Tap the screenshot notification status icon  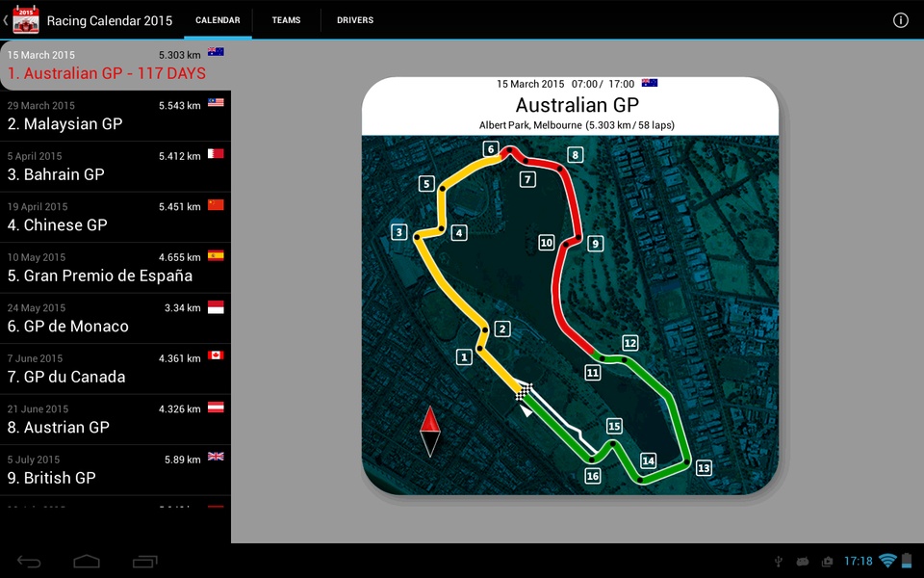tap(828, 562)
